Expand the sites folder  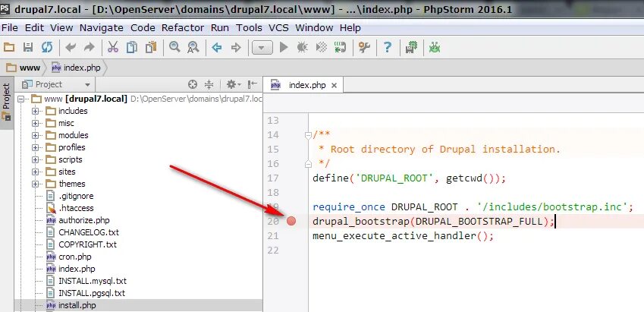tap(36, 172)
